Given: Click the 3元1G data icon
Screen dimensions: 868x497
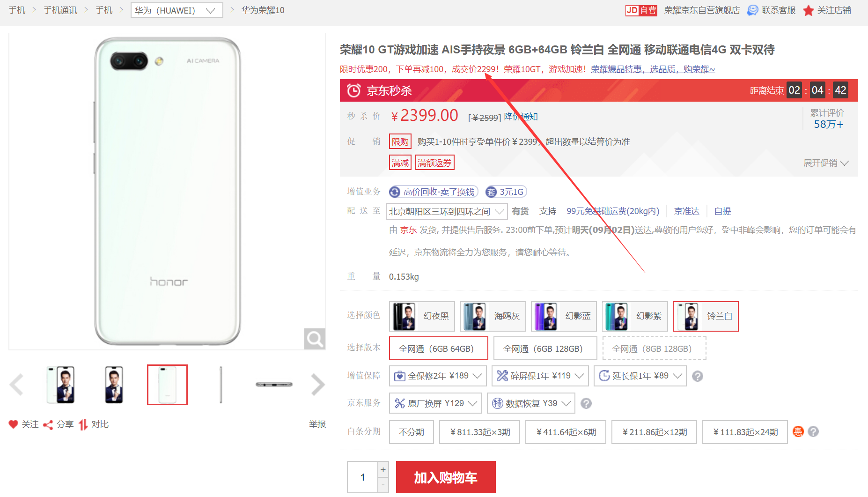Looking at the screenshot, I should pyautogui.click(x=491, y=192).
